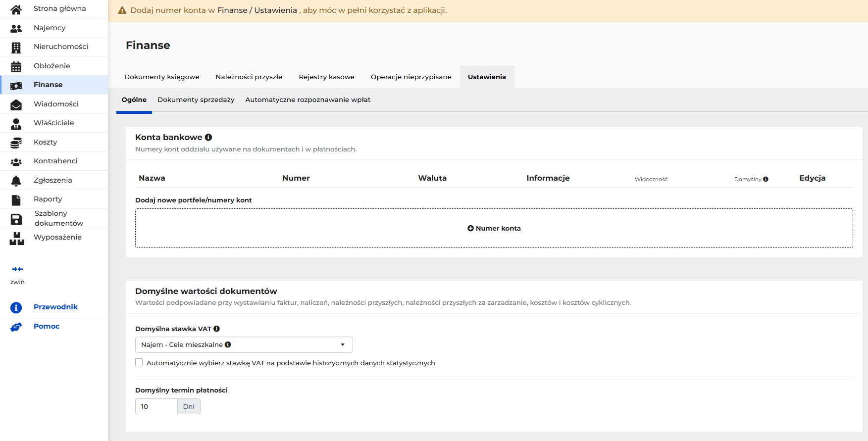Screen dimensions: 868x441
Task: Click the Obłożenie calendar icon
Action: (16, 66)
